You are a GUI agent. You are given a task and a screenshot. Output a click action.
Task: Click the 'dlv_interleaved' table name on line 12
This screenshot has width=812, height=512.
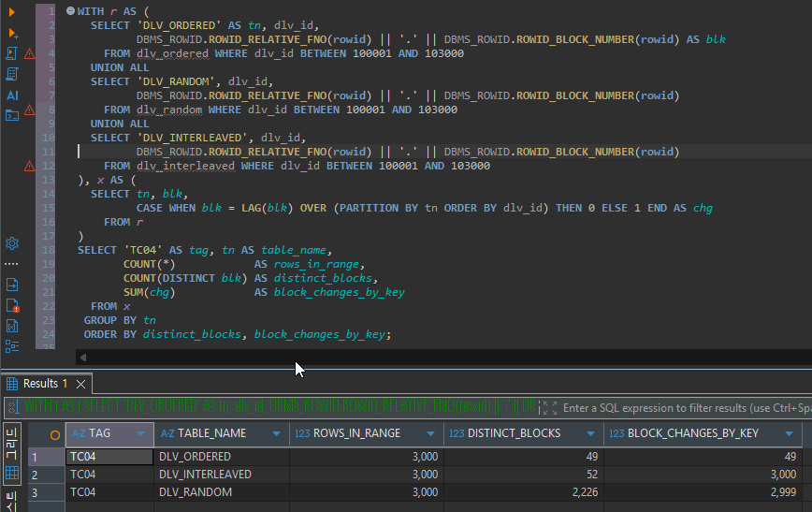point(185,166)
